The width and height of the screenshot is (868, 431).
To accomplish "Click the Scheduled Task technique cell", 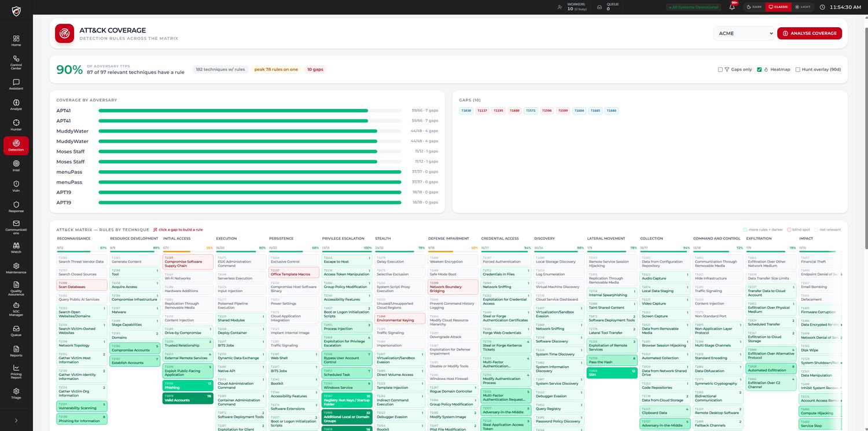I will 347,373.
